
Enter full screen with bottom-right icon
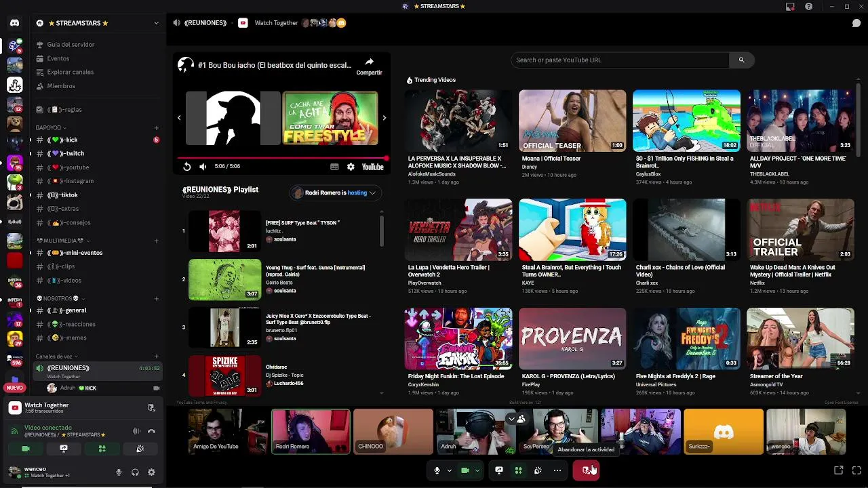(x=856, y=470)
